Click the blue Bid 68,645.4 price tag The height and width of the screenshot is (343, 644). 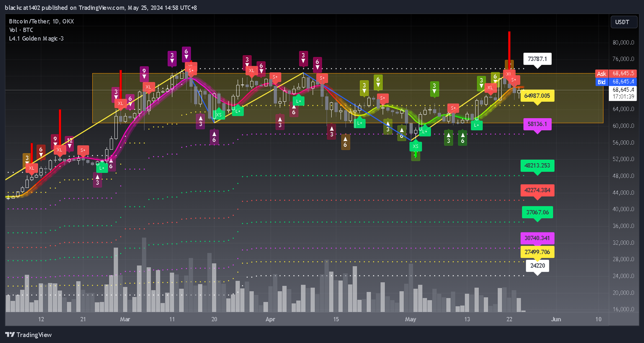click(616, 82)
